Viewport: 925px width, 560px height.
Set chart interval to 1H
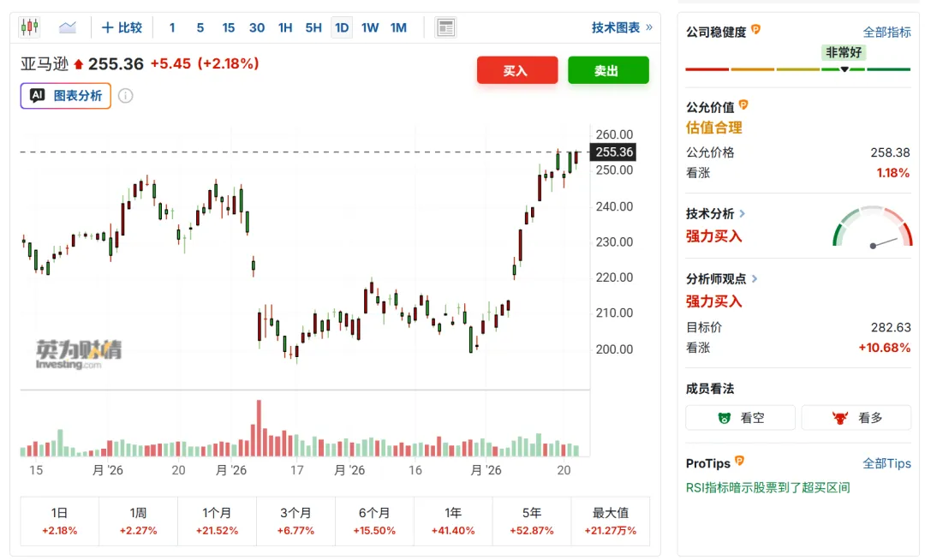[x=285, y=27]
